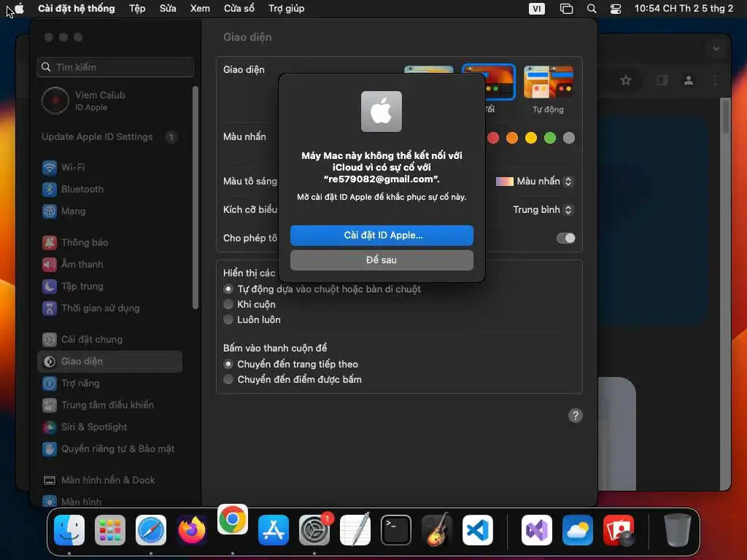Pick the red accent color

tap(493, 138)
